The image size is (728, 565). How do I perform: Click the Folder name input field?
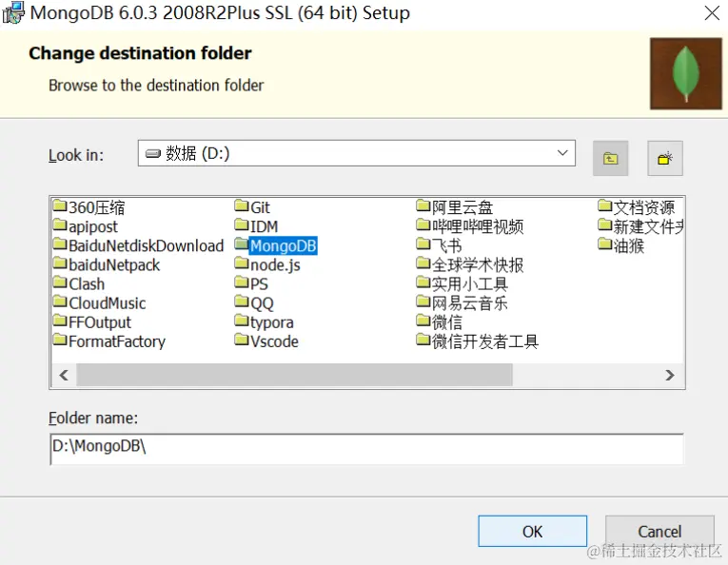[x=366, y=449]
